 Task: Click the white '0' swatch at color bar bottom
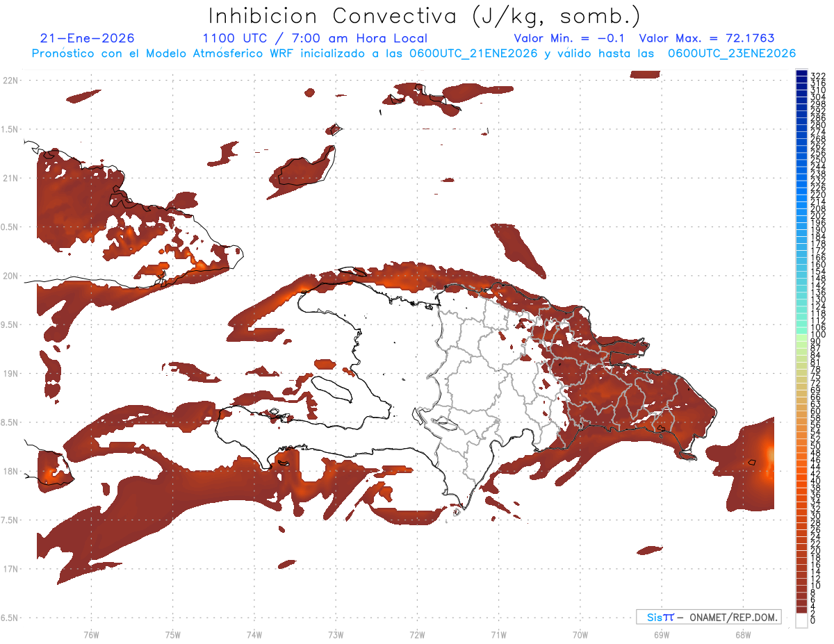click(801, 620)
